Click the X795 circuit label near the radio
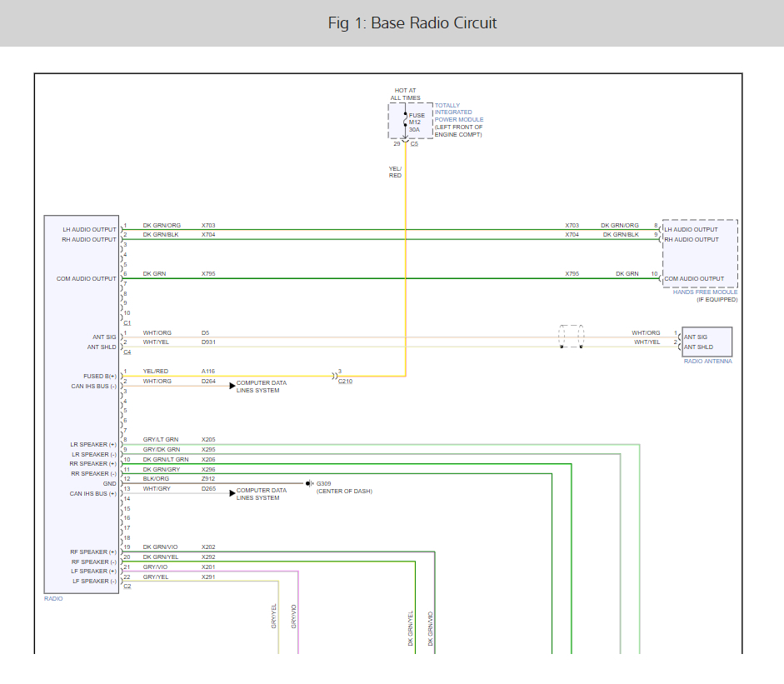784x684 pixels. point(208,273)
